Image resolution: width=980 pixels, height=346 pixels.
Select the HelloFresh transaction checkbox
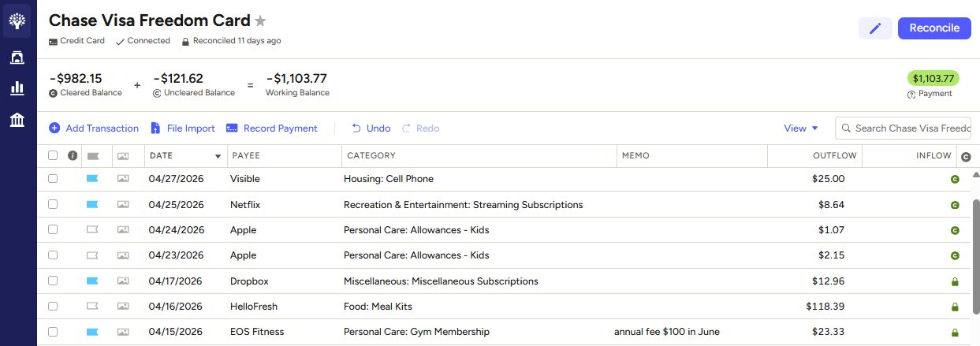(x=53, y=307)
